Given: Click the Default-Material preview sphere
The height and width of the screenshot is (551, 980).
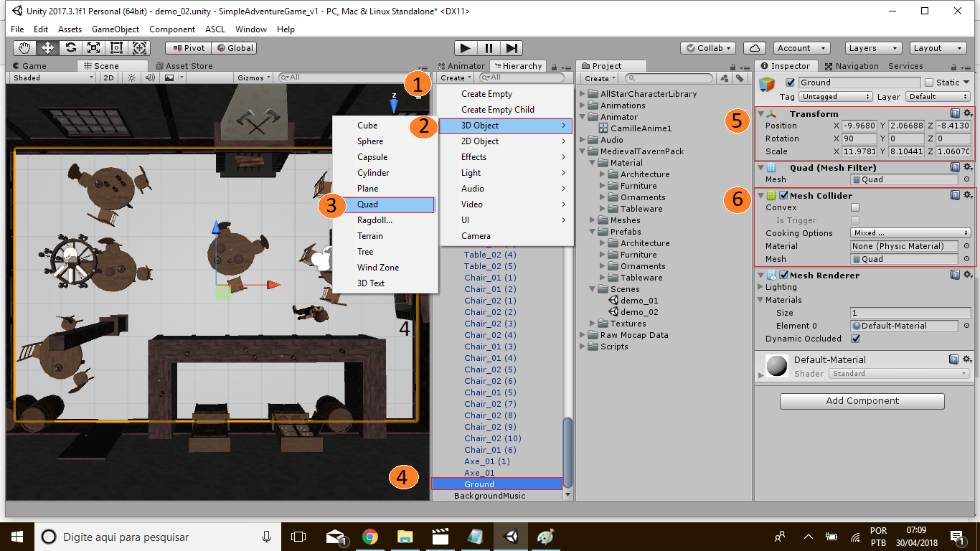Looking at the screenshot, I should (778, 366).
